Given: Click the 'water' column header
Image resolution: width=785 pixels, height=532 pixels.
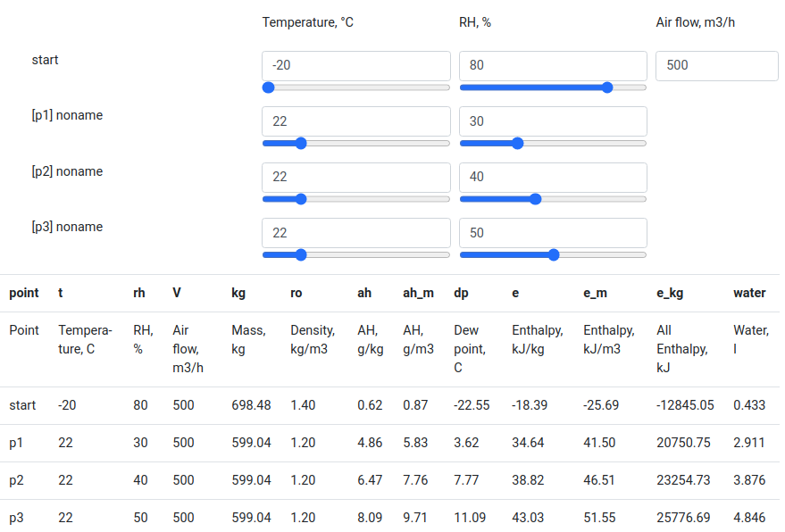Looking at the screenshot, I should pos(749,293).
